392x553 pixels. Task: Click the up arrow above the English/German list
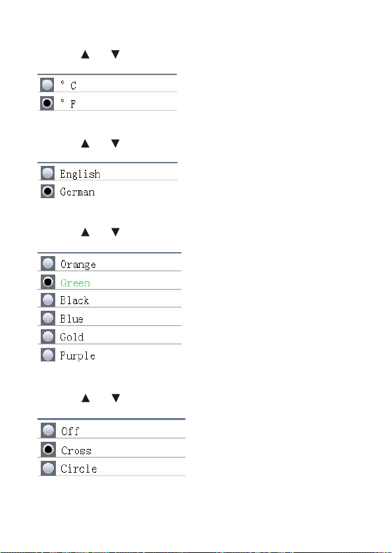pos(86,144)
